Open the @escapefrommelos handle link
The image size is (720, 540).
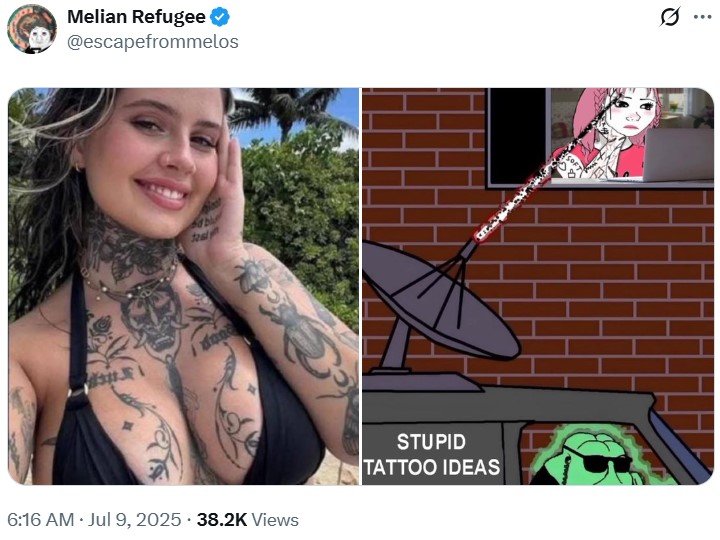coord(153,42)
